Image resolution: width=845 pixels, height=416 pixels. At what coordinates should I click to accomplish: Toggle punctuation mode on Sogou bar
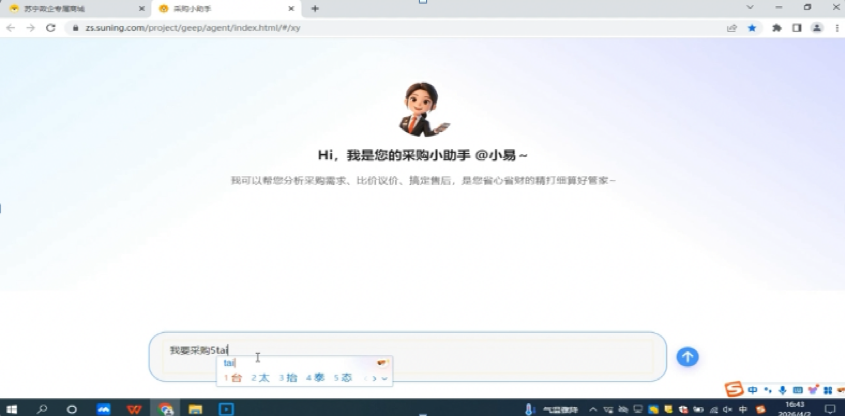(x=768, y=390)
